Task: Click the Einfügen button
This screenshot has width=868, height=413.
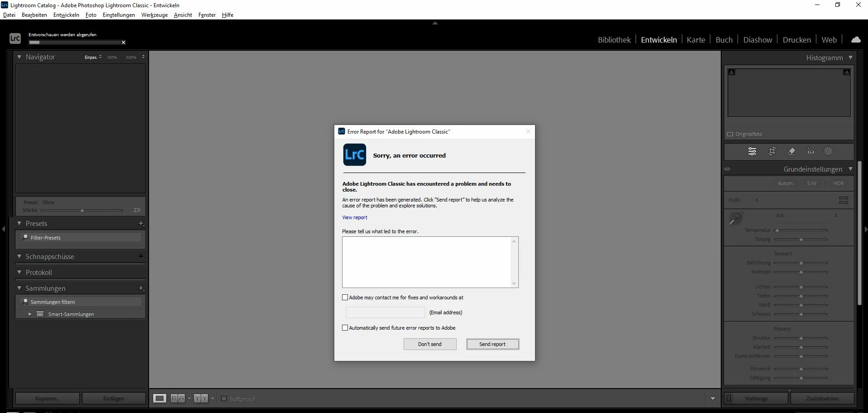Action: [114, 399]
